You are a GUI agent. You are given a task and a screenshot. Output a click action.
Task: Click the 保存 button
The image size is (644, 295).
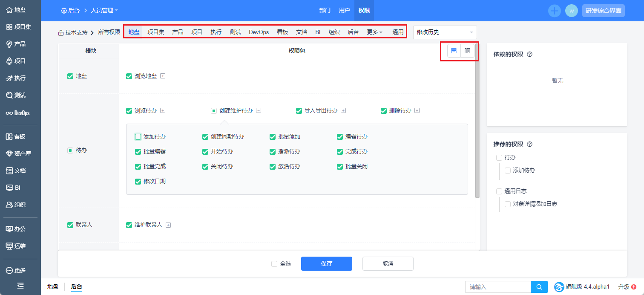[326, 264]
